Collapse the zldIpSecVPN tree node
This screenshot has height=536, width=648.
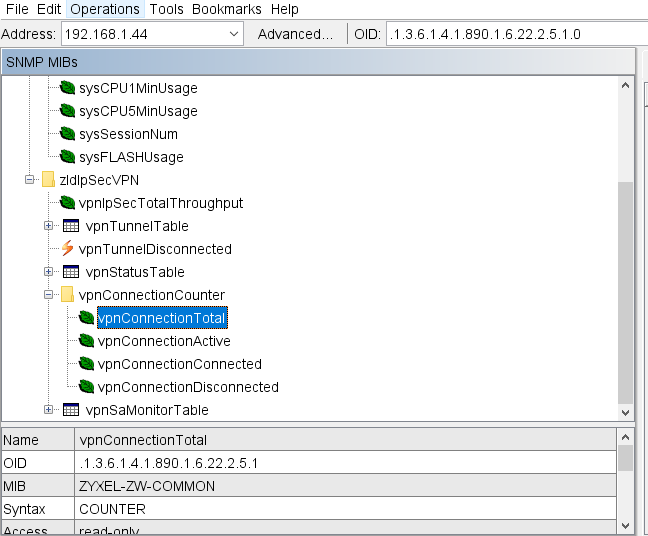click(x=29, y=180)
